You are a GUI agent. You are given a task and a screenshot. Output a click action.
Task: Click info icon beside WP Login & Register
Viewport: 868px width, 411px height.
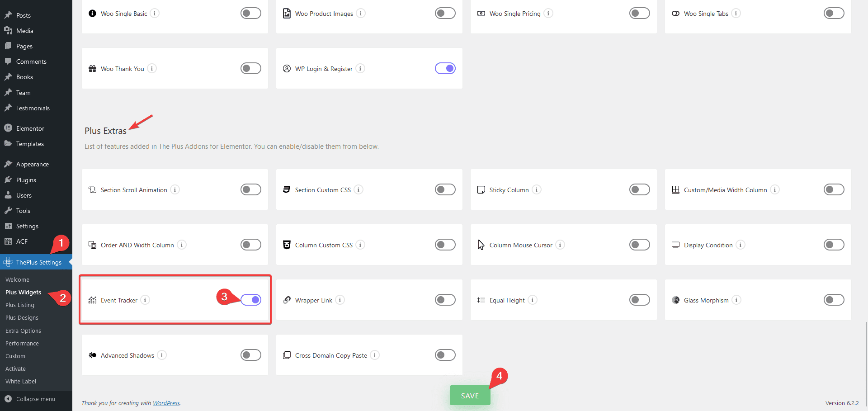[360, 68]
